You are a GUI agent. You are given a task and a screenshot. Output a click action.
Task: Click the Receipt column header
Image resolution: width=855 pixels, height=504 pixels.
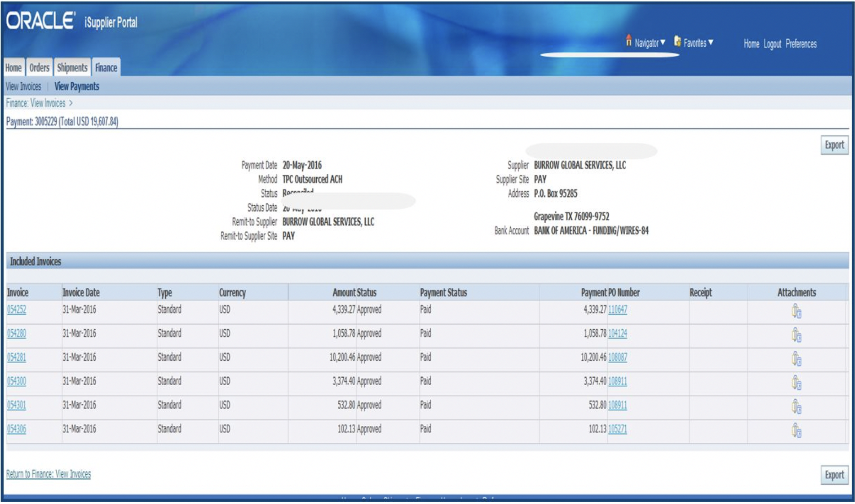(701, 293)
